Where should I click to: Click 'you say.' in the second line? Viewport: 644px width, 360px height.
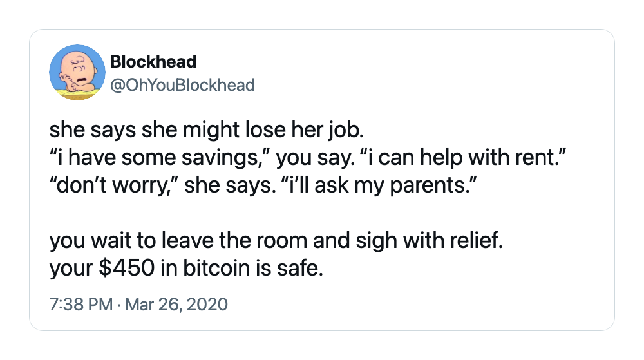point(315,158)
